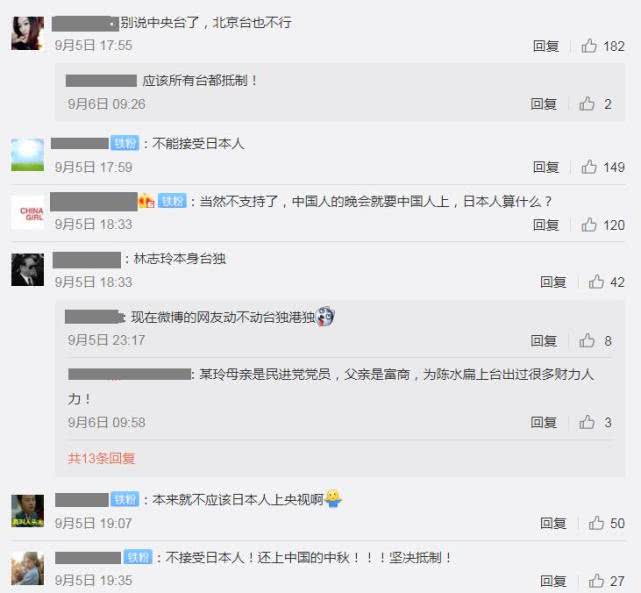Click thumbs-up on the 09:26 reply
This screenshot has width=641, height=593.
tap(587, 104)
